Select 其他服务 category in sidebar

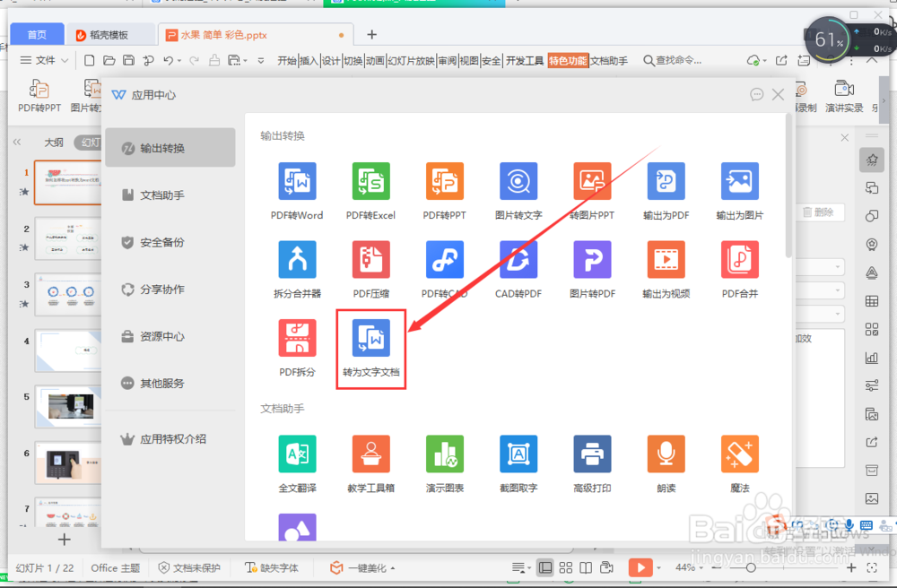point(170,383)
